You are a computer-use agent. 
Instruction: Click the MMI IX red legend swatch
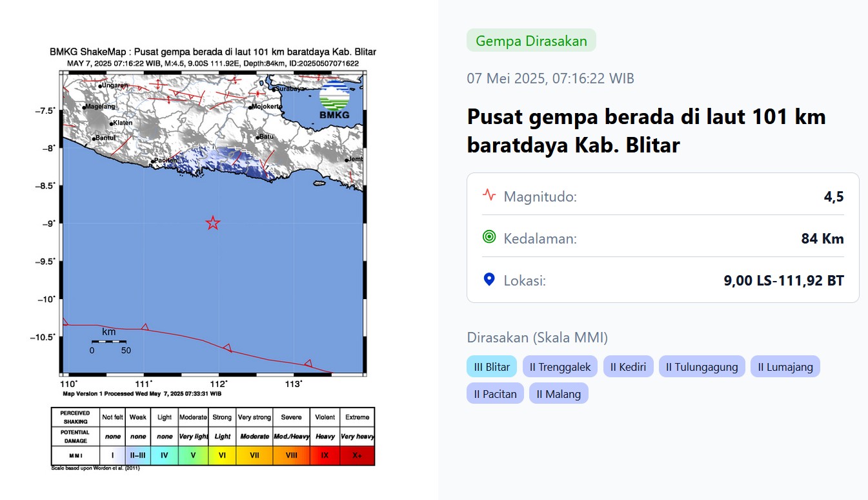[x=325, y=455]
